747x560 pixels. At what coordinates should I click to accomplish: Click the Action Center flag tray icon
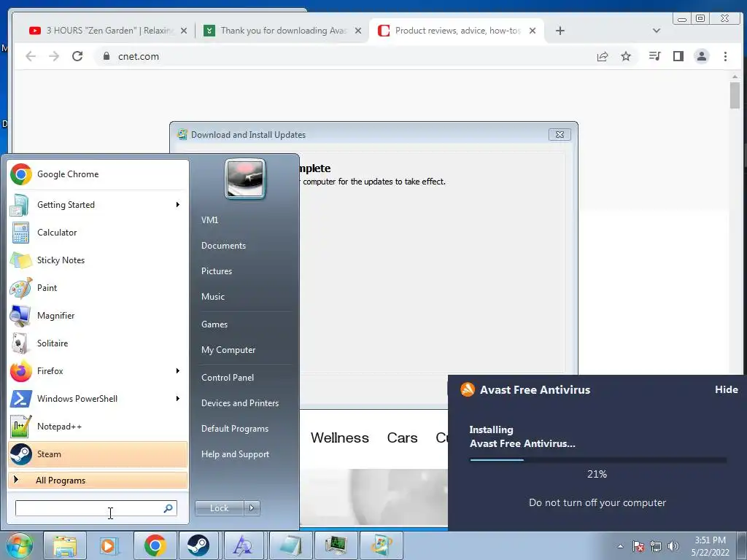coord(638,546)
